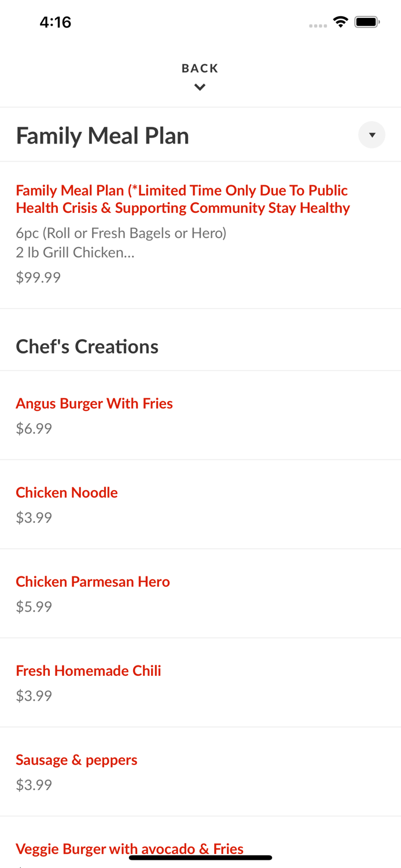Viewport: 401px width, 868px height.
Task: Tap the clock showing 4:16
Action: click(56, 22)
